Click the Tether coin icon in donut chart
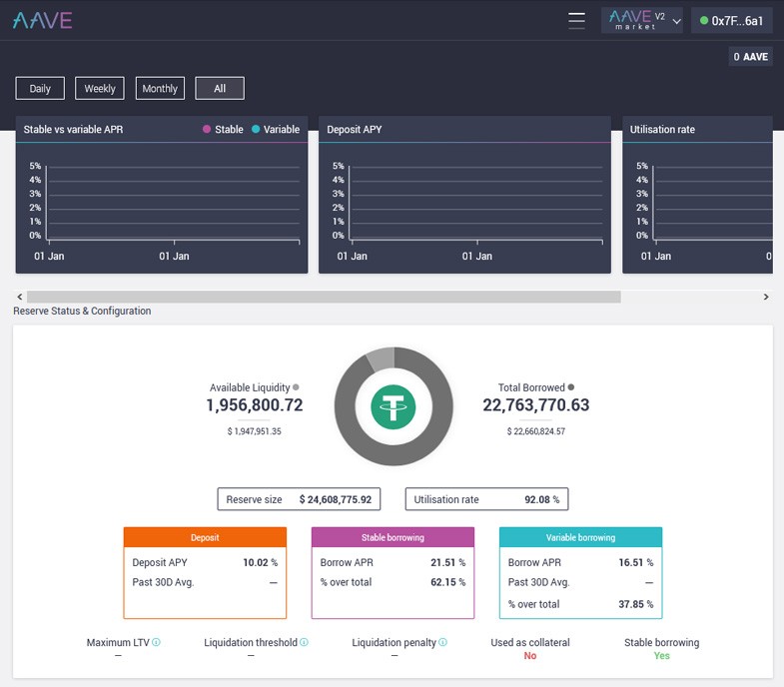 393,406
